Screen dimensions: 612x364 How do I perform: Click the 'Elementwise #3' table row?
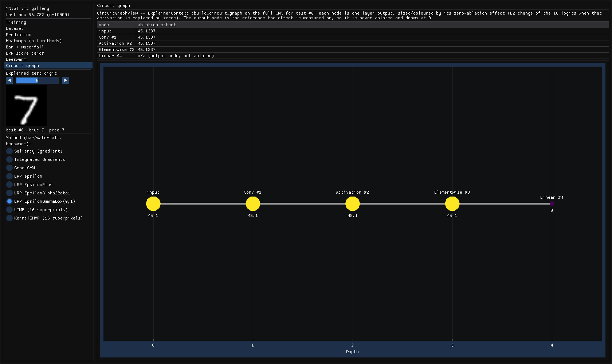pos(353,50)
